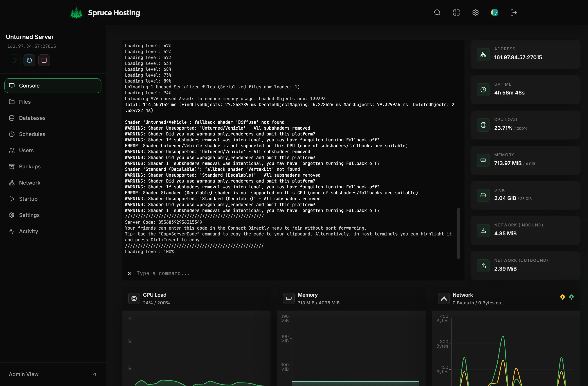Stop the server with the square icon
This screenshot has height=386, width=588.
(x=44, y=60)
